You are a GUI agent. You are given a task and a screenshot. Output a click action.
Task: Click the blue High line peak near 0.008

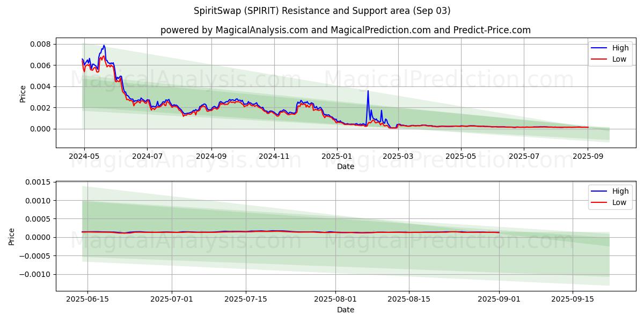104,46
